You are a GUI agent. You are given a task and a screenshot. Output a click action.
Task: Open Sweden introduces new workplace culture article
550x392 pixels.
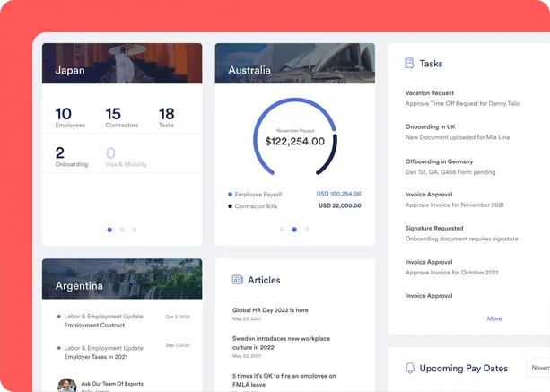(x=281, y=347)
